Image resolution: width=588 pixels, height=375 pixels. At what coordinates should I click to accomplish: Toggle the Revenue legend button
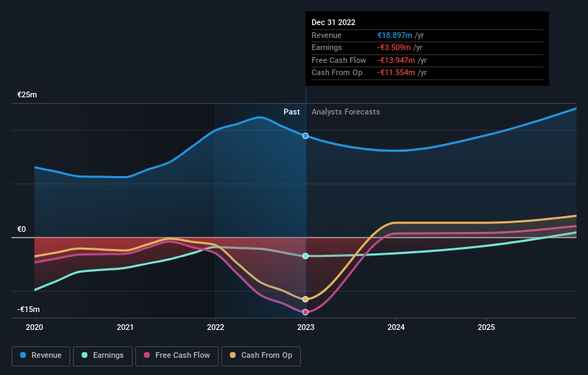(41, 356)
